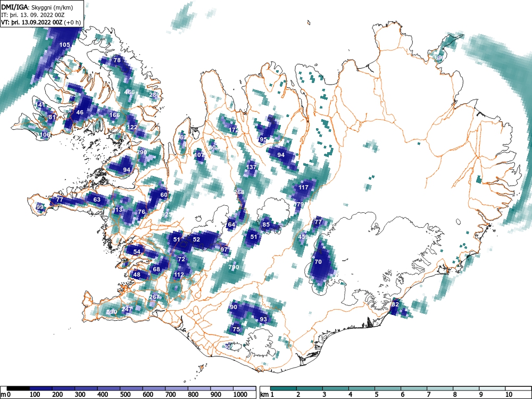Select the '90' value label
Viewport: 532px width, 399px height.
click(234, 307)
